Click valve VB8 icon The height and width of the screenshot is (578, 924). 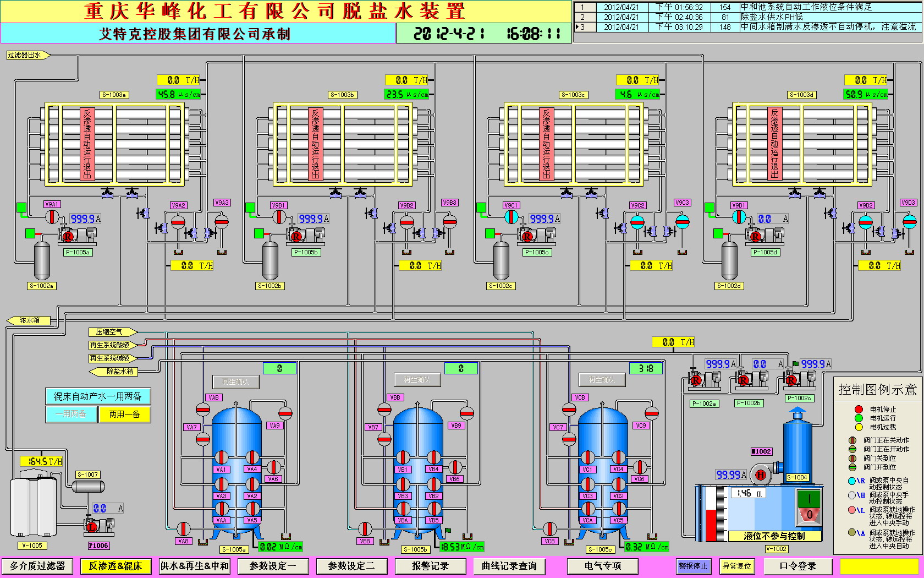pos(365,528)
